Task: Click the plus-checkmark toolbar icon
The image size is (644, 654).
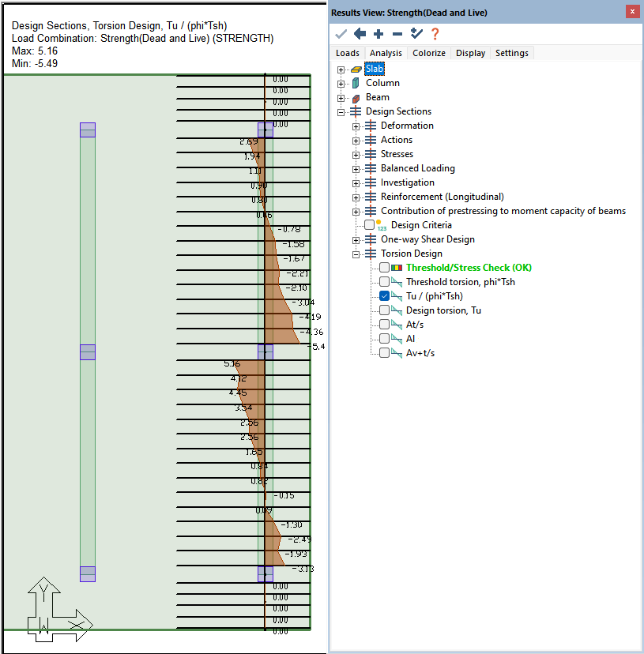Action: point(416,33)
